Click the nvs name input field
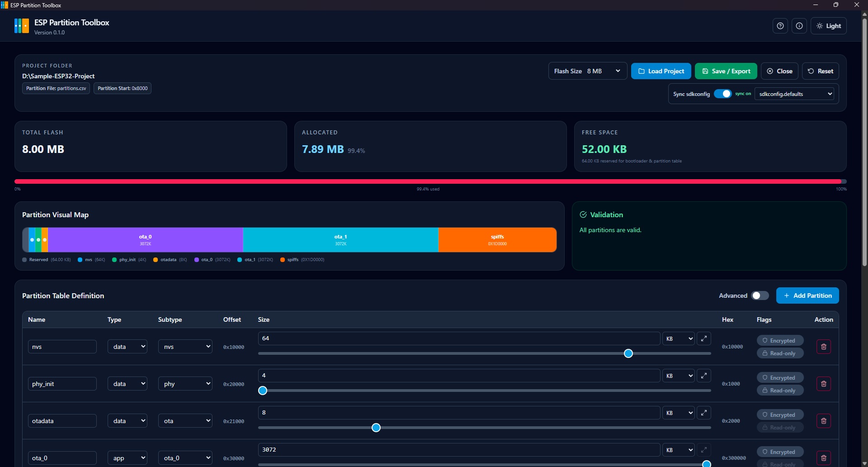The height and width of the screenshot is (467, 868). (x=62, y=347)
